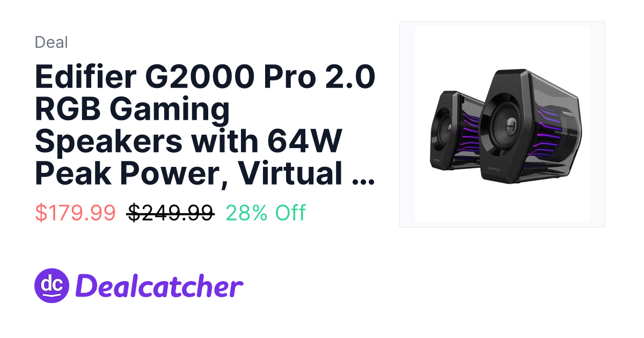Click the crossed-out $249.99 original price
The height and width of the screenshot is (338, 644).
(x=171, y=213)
